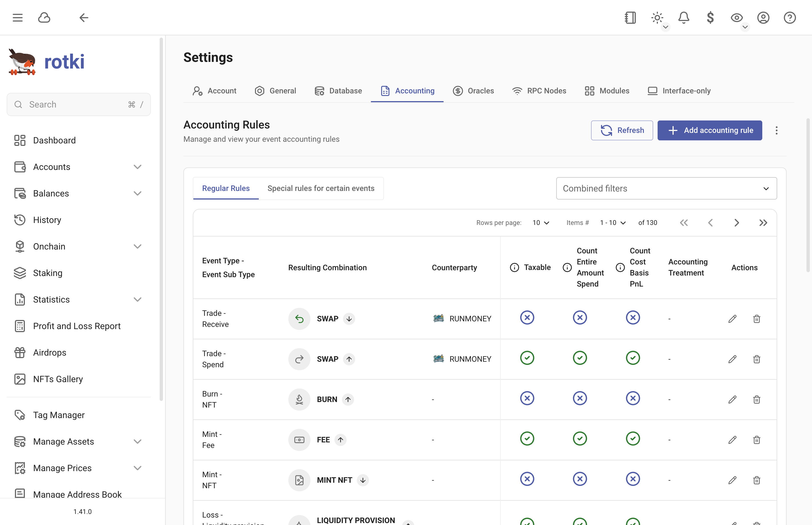Expand the Onchain sidebar section

pyautogui.click(x=79, y=246)
